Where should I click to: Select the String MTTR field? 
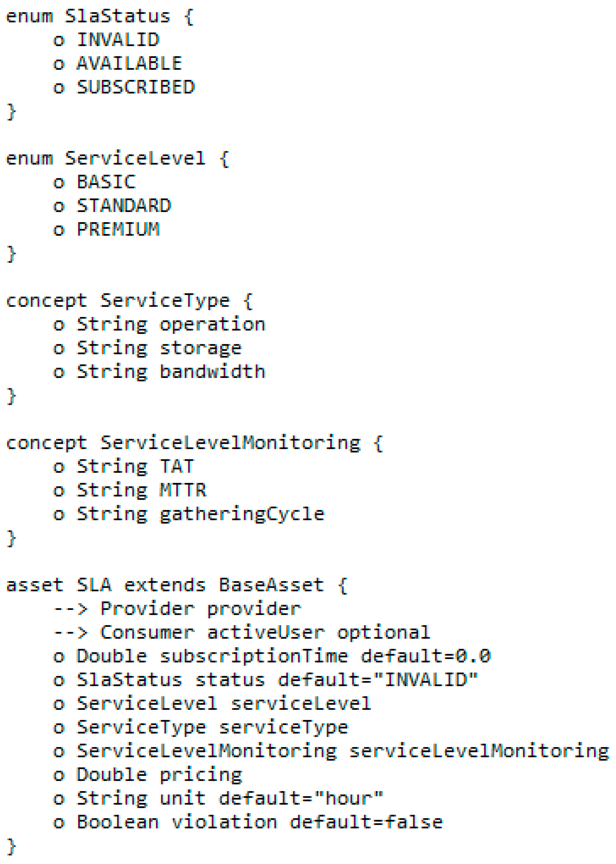(130, 490)
